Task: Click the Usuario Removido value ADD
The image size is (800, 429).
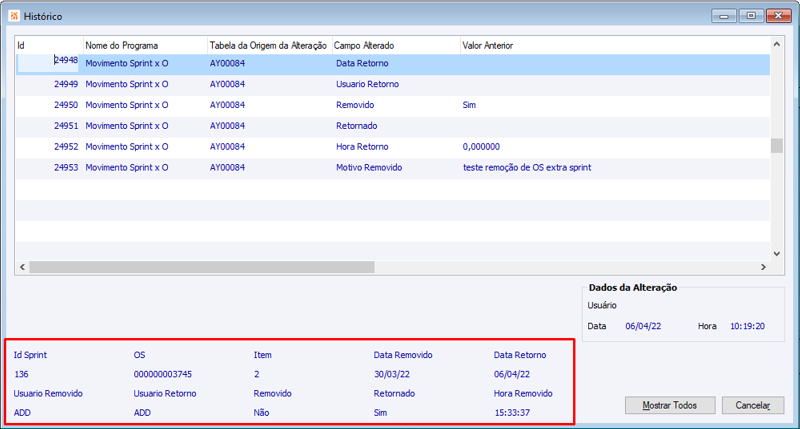Action: tap(22, 413)
